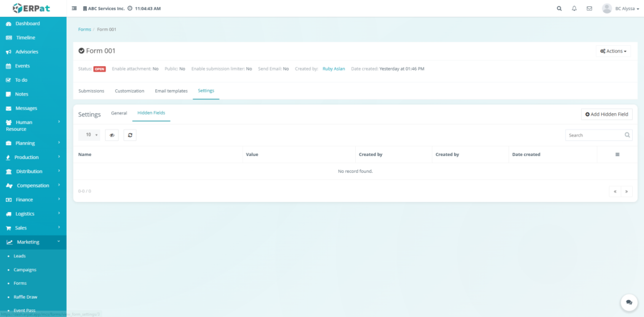
Task: Open the rows per page dropdown
Action: 89,135
